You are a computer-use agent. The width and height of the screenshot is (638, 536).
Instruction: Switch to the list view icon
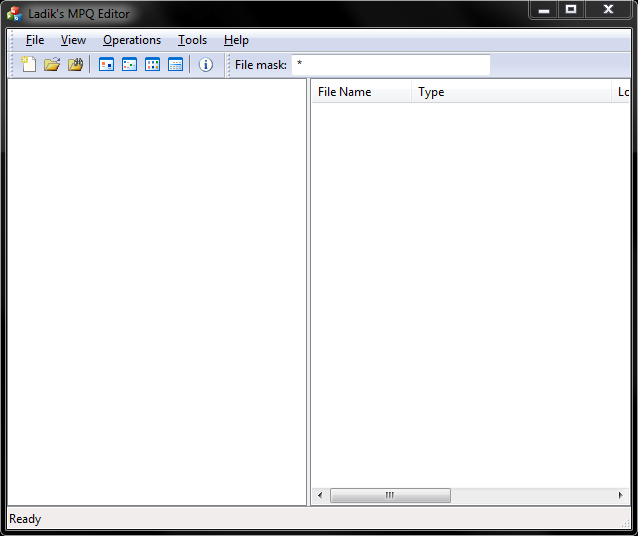pyautogui.click(x=153, y=64)
